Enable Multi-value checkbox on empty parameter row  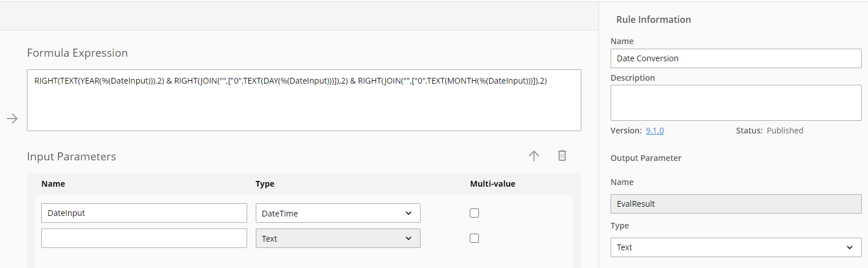(x=474, y=238)
